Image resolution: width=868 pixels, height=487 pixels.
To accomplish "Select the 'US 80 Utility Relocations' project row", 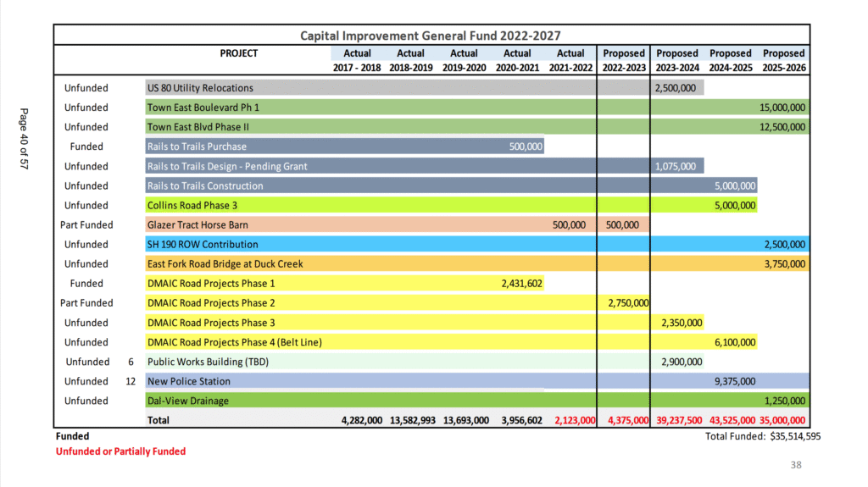I will click(x=425, y=87).
